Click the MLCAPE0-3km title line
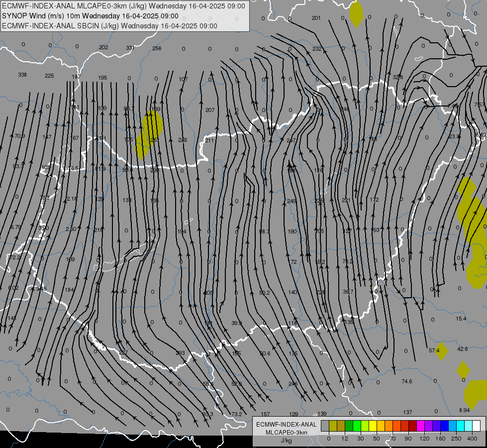Screen dimensions: 487x448 123,6
